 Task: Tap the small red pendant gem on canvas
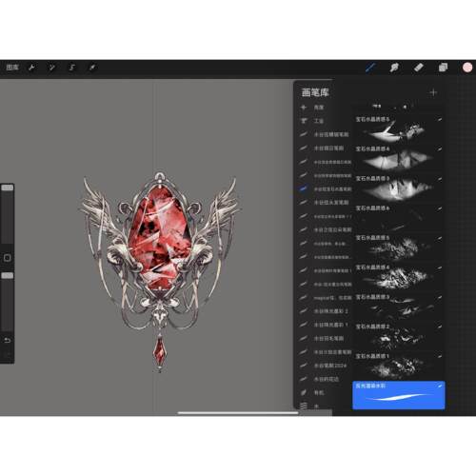pos(160,351)
